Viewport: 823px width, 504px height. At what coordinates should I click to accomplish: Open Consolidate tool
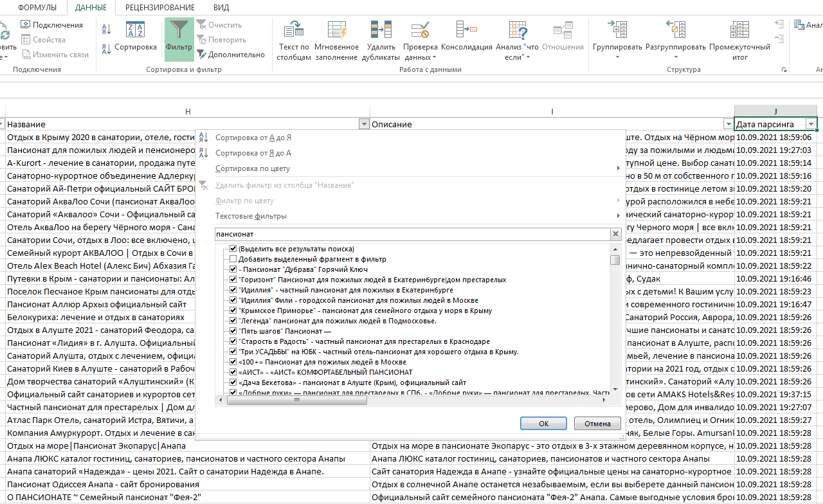467,37
